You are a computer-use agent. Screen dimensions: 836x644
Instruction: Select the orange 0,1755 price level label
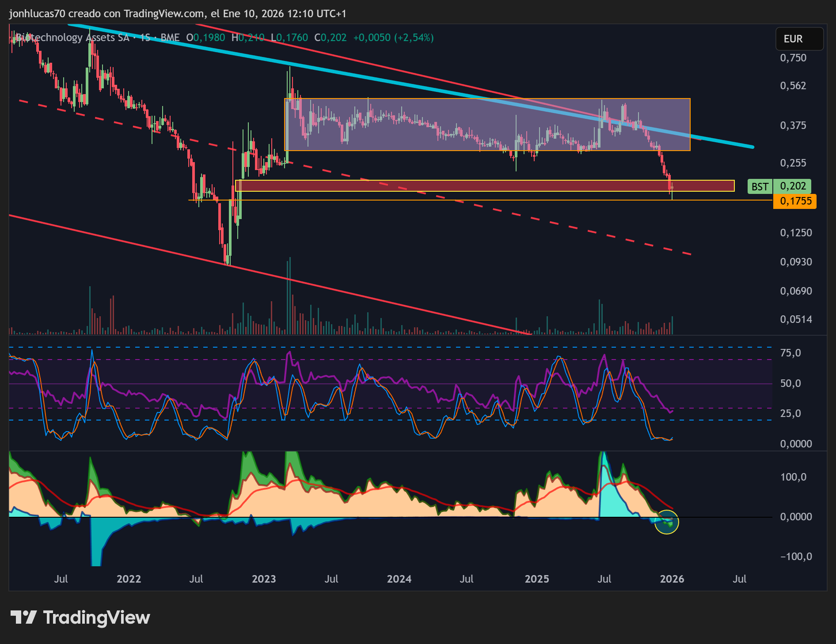(795, 201)
